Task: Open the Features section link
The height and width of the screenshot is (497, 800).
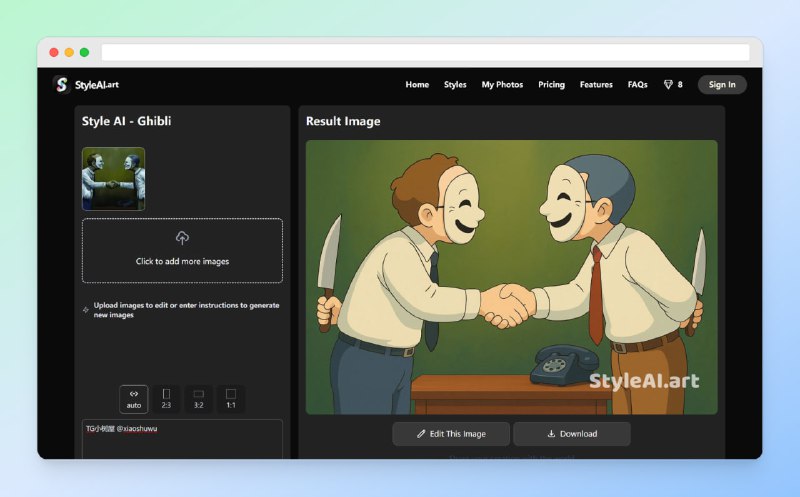Action: pos(596,85)
